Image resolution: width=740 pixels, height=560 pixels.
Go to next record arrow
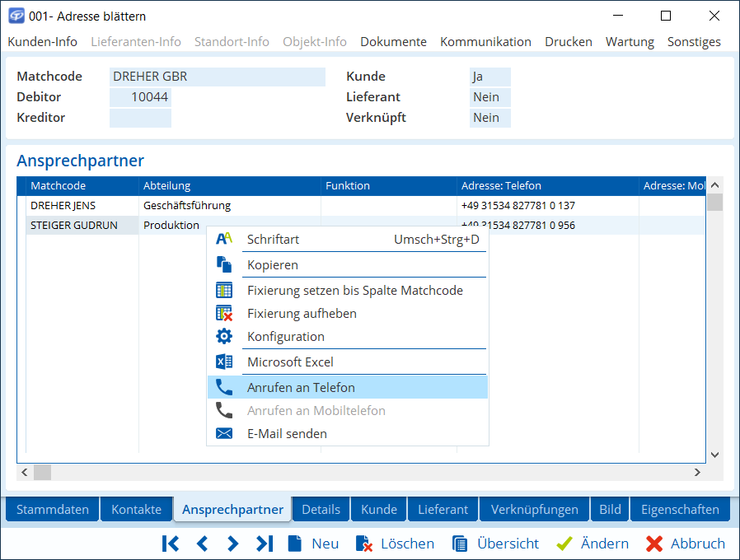click(x=233, y=544)
